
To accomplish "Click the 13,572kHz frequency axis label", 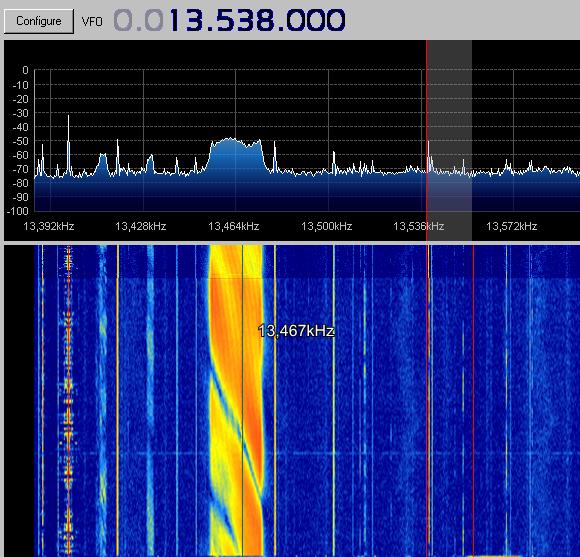I will point(512,226).
